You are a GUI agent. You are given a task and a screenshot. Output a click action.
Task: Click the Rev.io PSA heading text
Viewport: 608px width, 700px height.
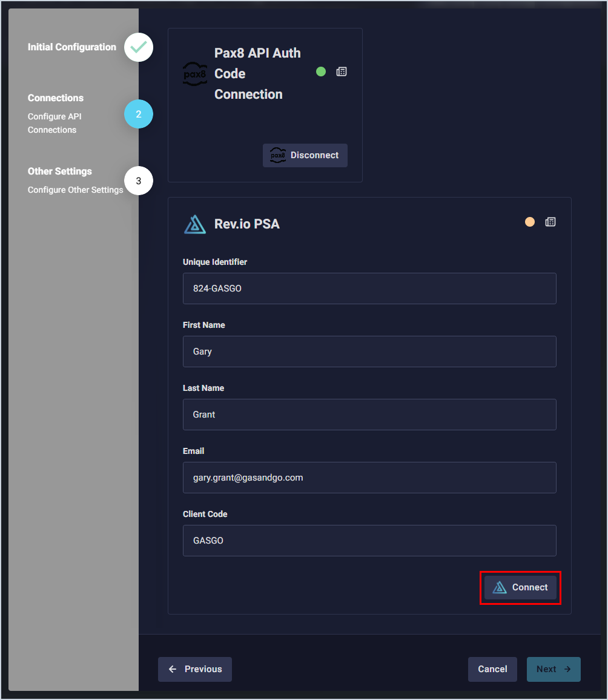point(246,224)
